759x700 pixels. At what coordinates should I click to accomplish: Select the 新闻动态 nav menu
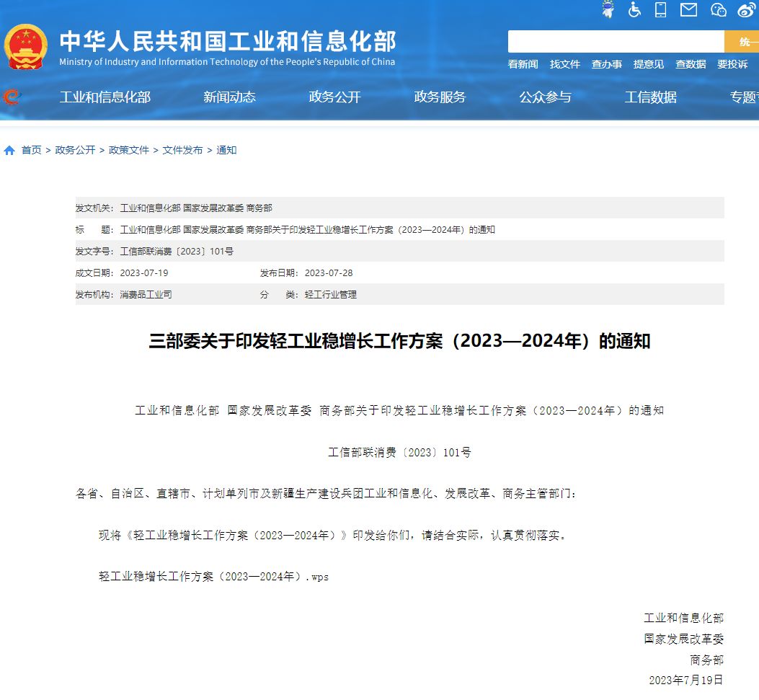(x=229, y=97)
